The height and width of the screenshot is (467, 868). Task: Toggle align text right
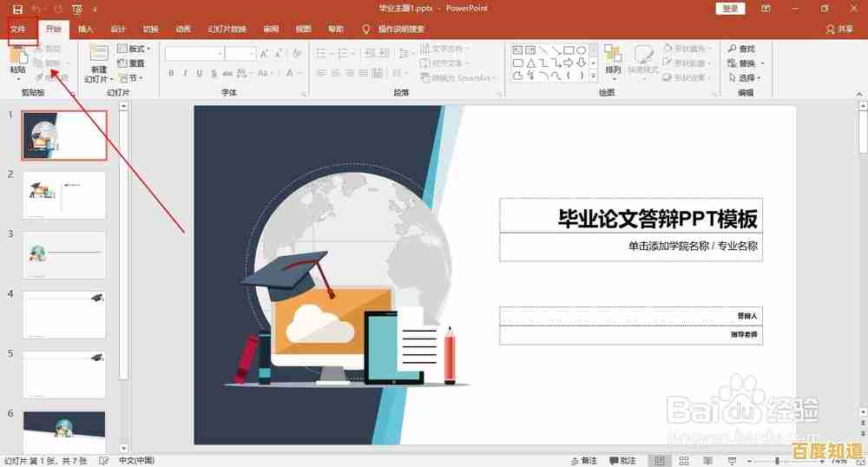(x=349, y=73)
